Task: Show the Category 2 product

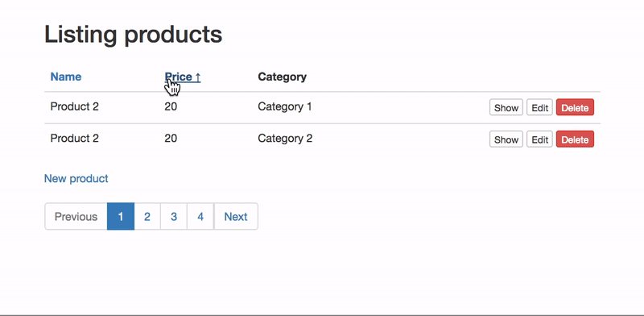Action: (506, 139)
